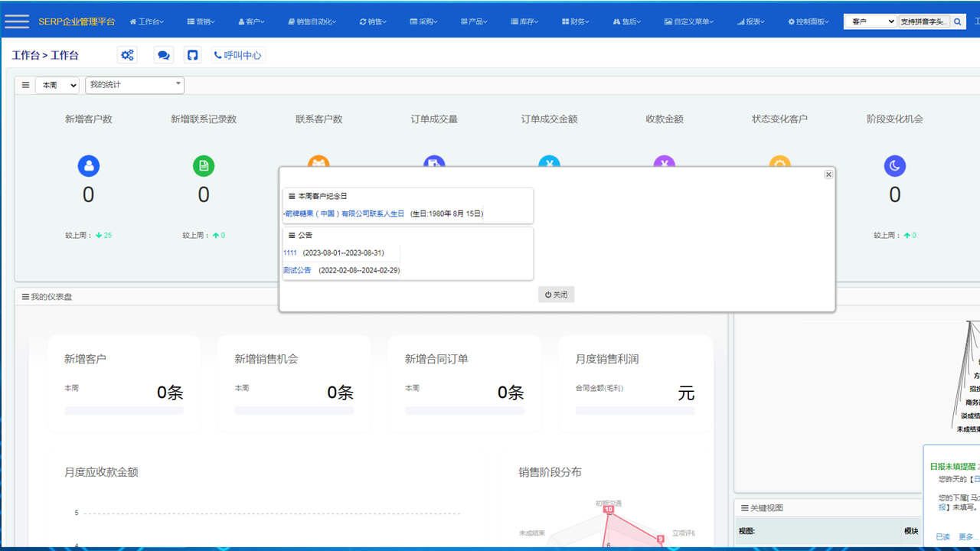This screenshot has height=551, width=980.
Task: Click the 财务 finance module icon
Action: pos(565,21)
